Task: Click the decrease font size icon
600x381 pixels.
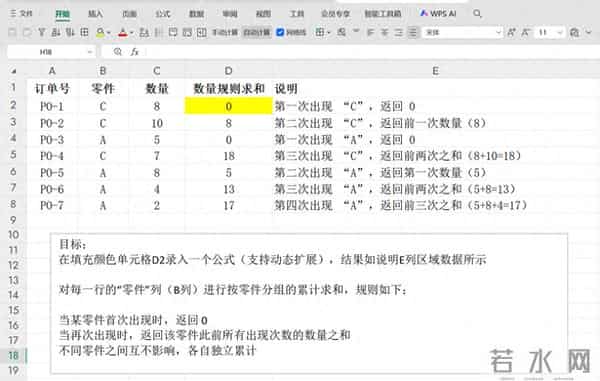Action: pos(525,33)
